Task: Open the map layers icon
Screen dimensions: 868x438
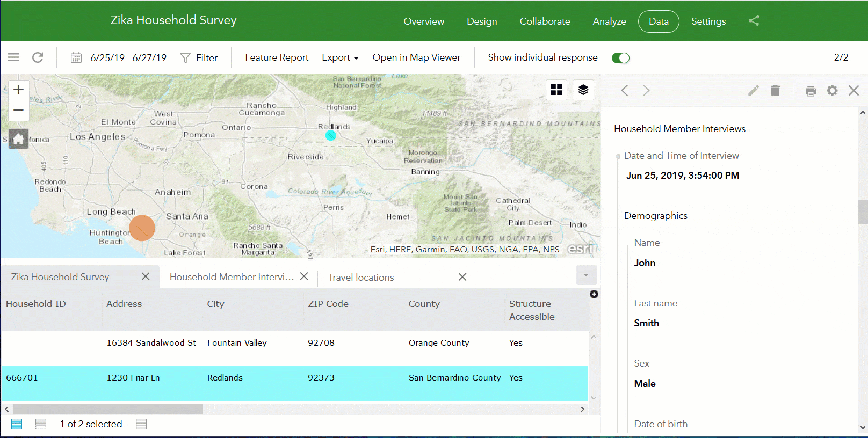Action: point(583,90)
